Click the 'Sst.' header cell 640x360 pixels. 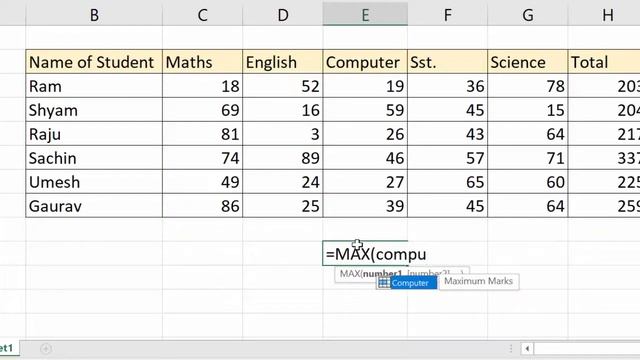[x=447, y=62]
